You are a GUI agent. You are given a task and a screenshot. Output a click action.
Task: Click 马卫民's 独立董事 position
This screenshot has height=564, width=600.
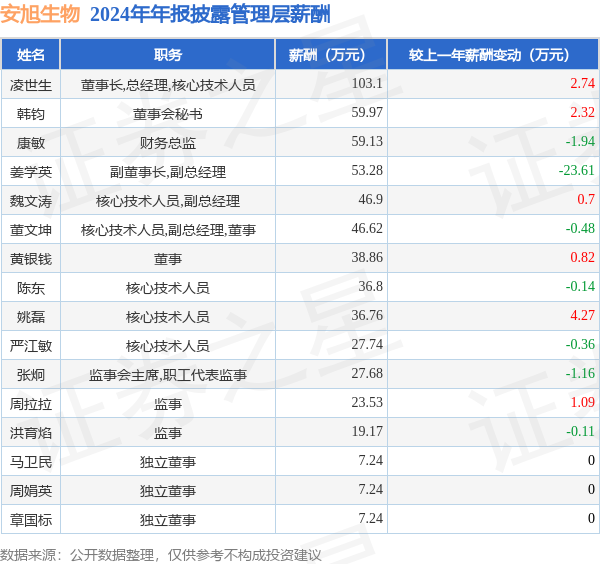[x=168, y=462]
